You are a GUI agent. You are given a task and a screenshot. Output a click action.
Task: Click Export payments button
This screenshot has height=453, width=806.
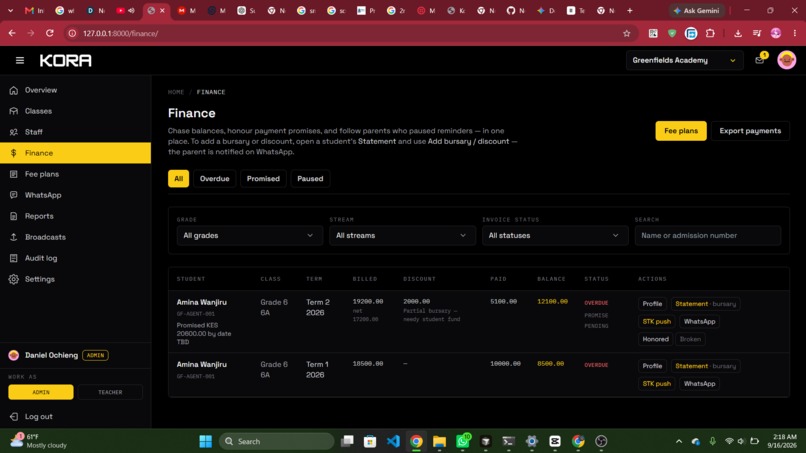coord(750,131)
